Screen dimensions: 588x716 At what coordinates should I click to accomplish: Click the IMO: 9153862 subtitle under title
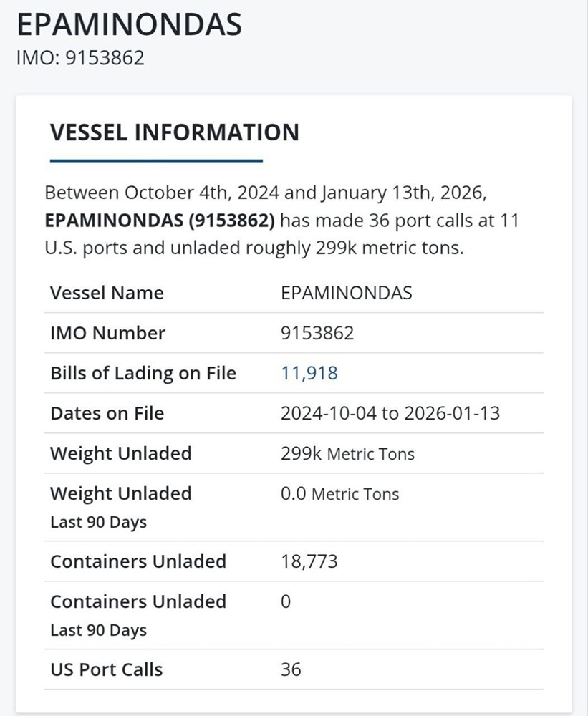click(x=80, y=57)
